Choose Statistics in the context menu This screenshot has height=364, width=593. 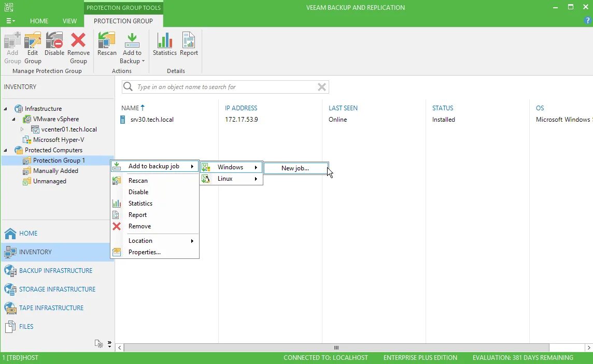coord(154,203)
